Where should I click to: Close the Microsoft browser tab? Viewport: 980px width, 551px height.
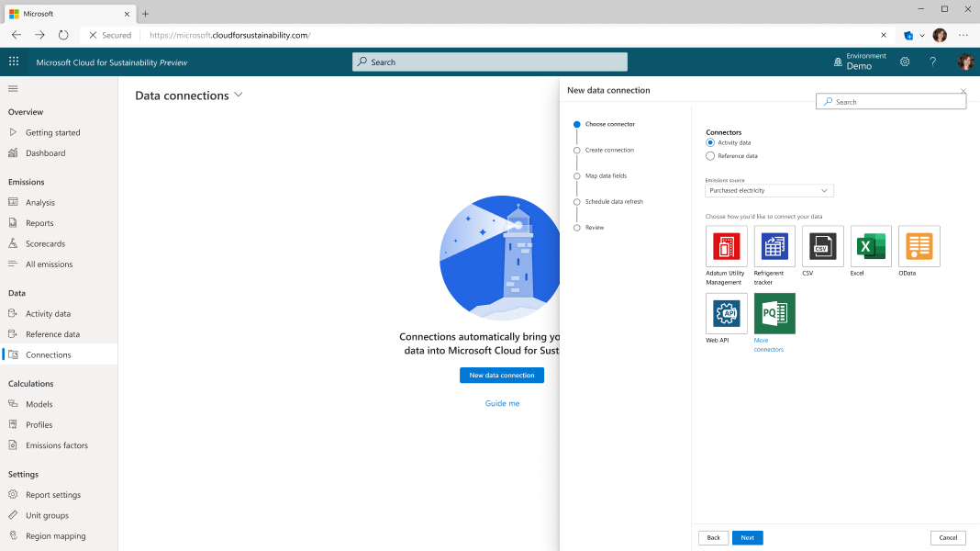pyautogui.click(x=127, y=14)
